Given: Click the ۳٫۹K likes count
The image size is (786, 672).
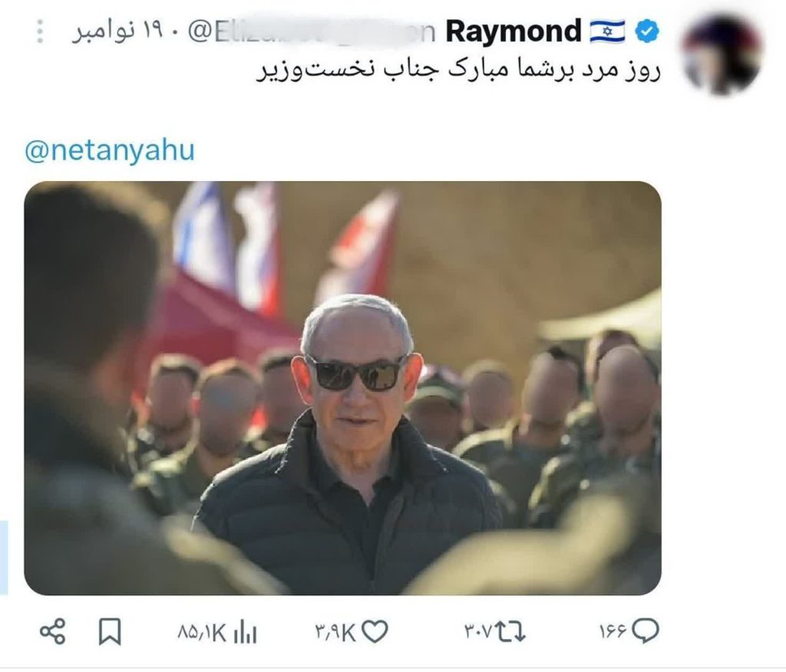Looking at the screenshot, I should [335, 632].
